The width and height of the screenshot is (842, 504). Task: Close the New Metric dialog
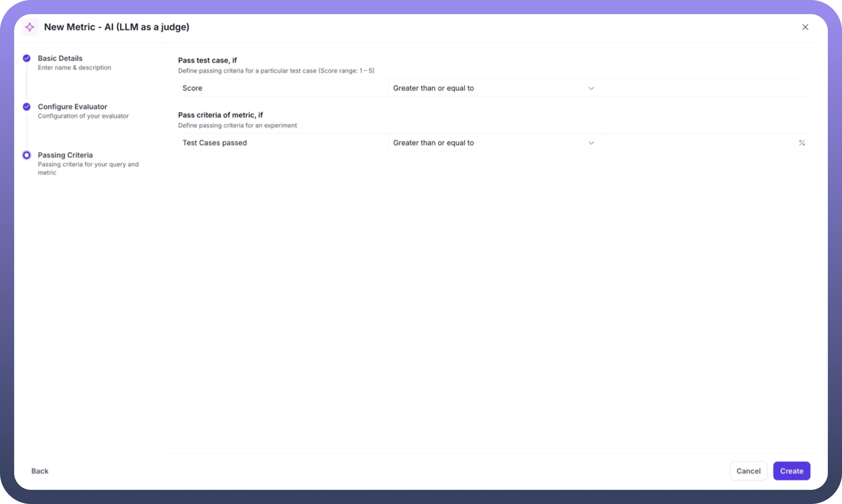point(805,27)
